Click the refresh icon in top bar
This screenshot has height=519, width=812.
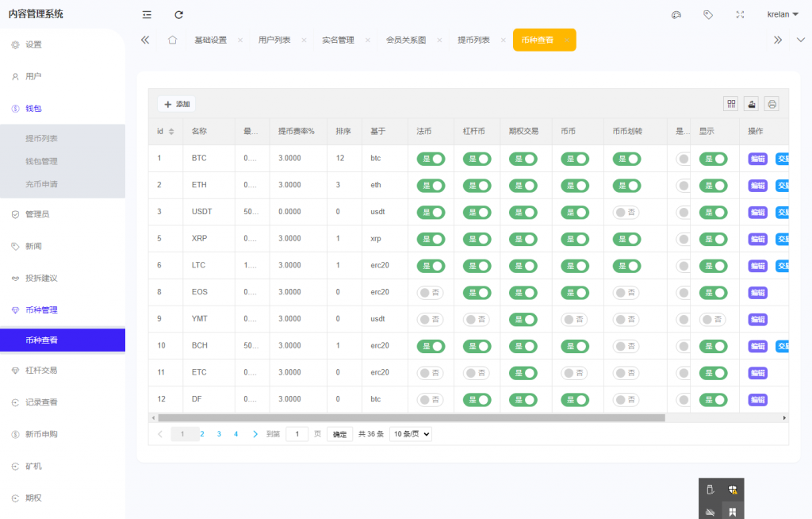click(179, 14)
